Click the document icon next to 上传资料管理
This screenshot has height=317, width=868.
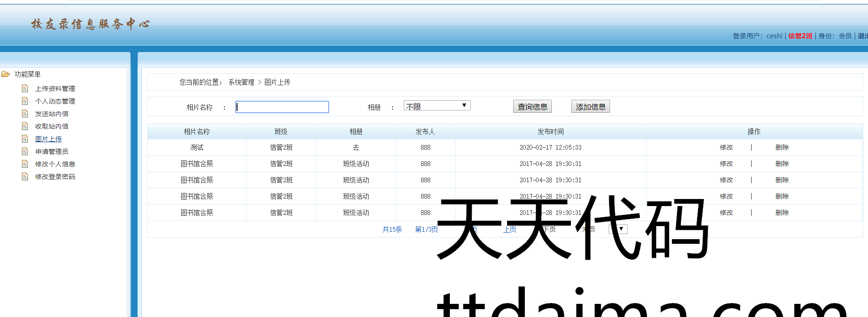[x=25, y=89]
